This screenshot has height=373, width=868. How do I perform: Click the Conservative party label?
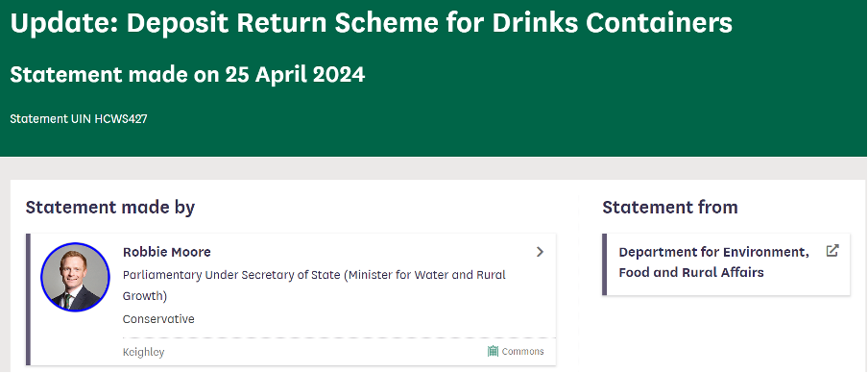click(x=158, y=319)
